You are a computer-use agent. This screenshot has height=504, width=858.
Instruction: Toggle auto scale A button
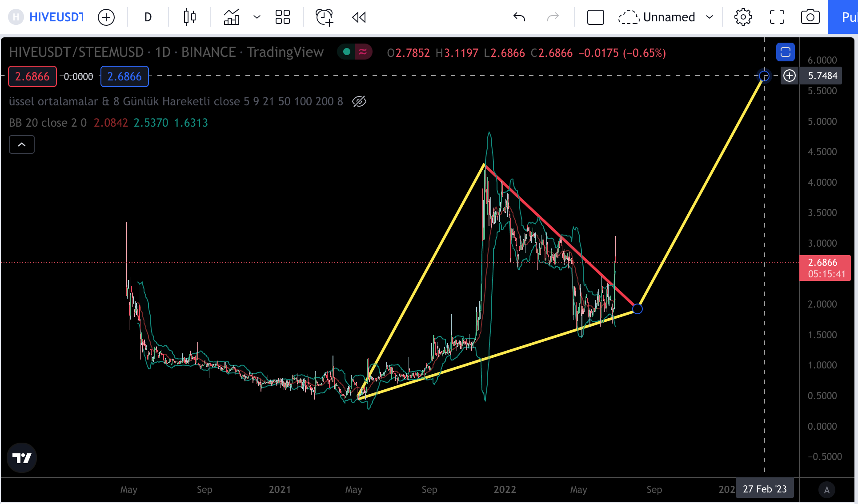coord(827,490)
